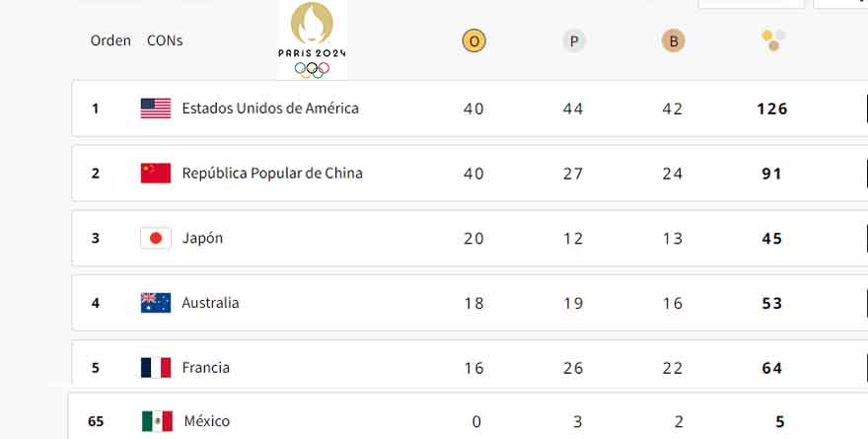Click the gold medal column icon
The image size is (868, 439).
click(473, 40)
